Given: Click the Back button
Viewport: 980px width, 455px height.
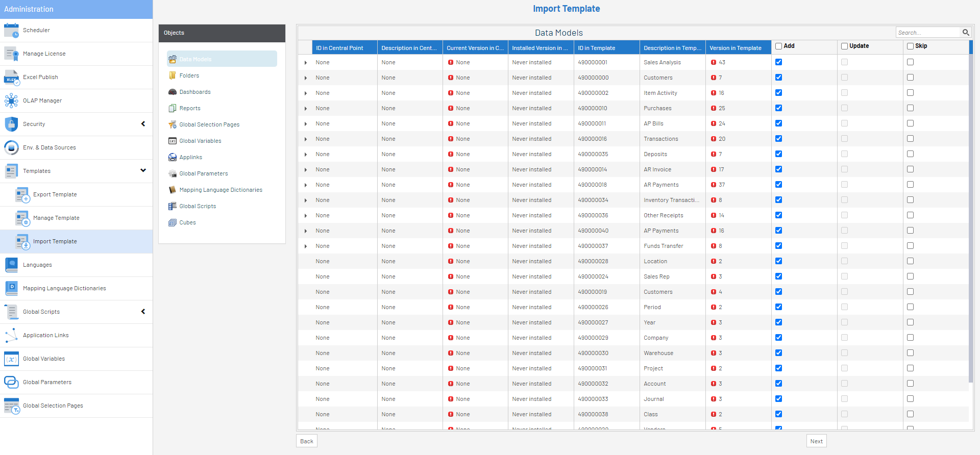Looking at the screenshot, I should 307,441.
